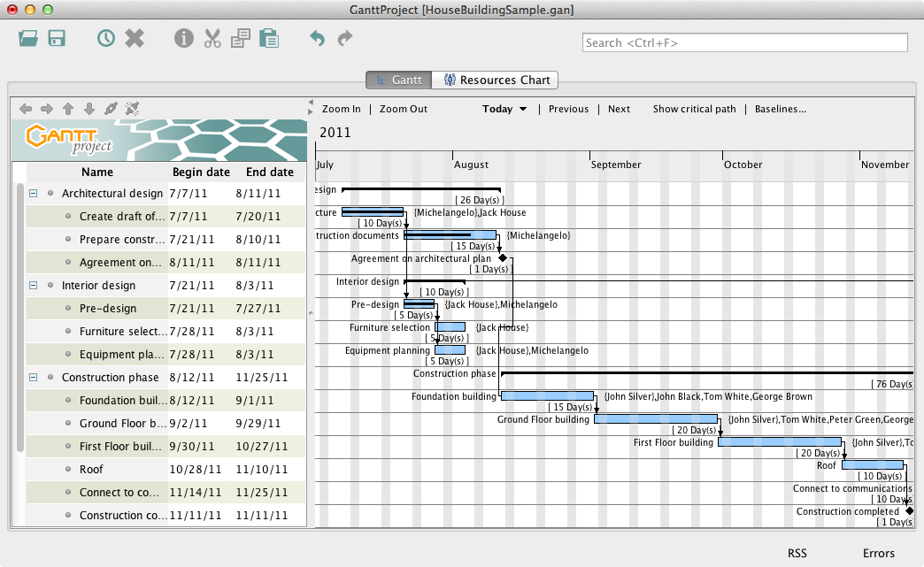The image size is (924, 567).
Task: Click Zoom In on the chart
Action: point(341,109)
